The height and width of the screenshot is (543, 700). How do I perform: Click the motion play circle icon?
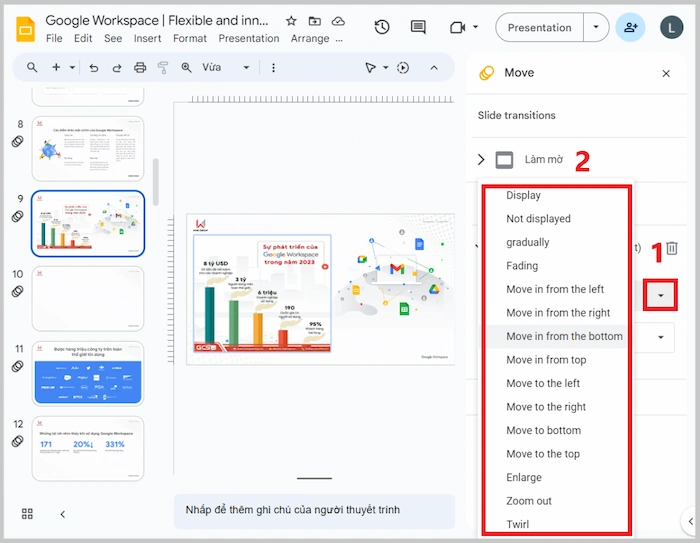tap(403, 68)
